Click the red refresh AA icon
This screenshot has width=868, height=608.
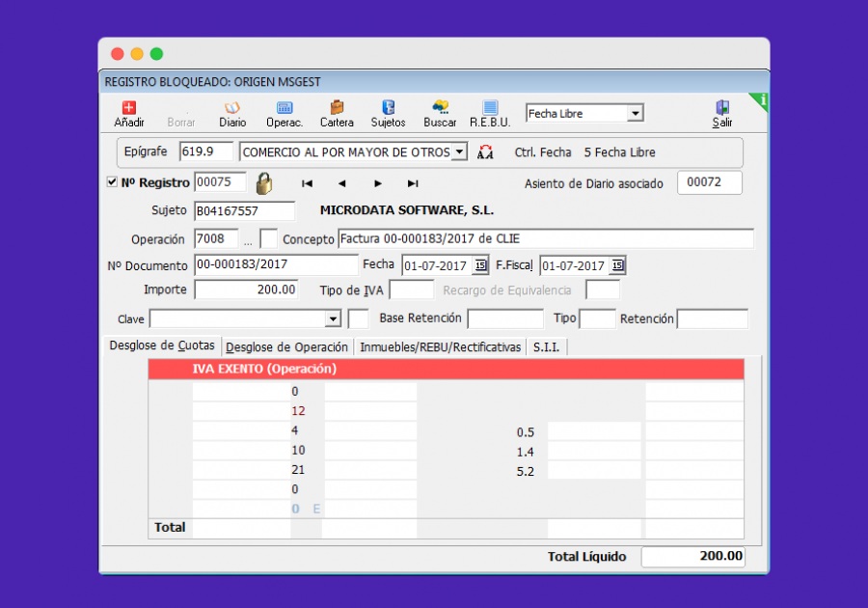485,152
